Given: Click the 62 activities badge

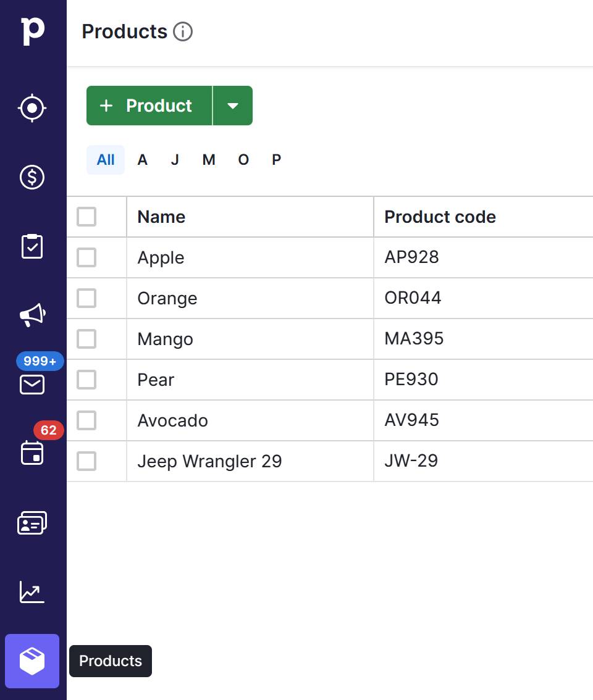Looking at the screenshot, I should (x=49, y=430).
